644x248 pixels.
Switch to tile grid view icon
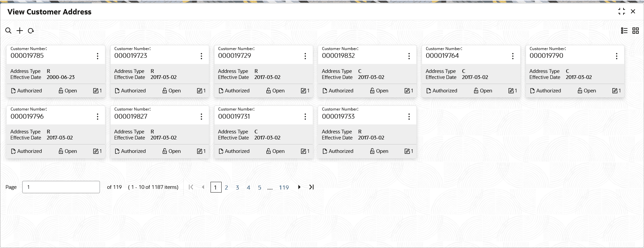click(x=636, y=31)
